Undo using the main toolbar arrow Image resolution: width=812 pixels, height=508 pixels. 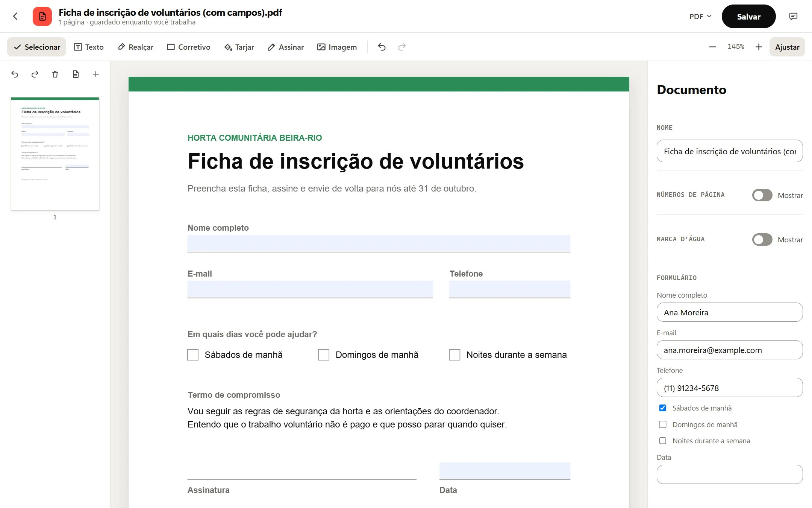(x=382, y=47)
